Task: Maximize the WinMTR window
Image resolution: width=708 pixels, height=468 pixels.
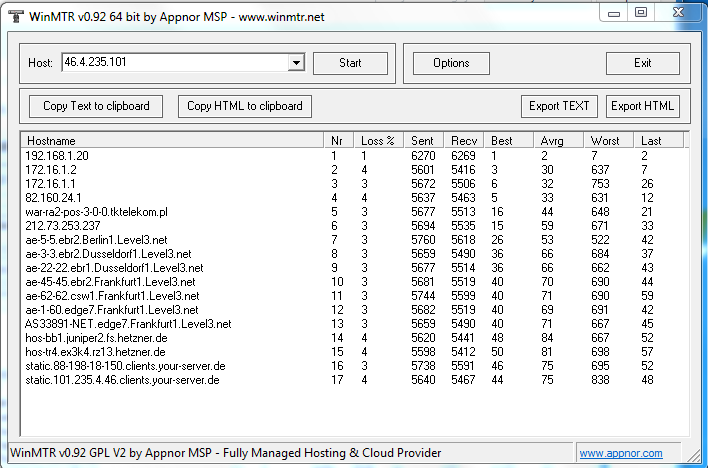Action: coord(641,13)
